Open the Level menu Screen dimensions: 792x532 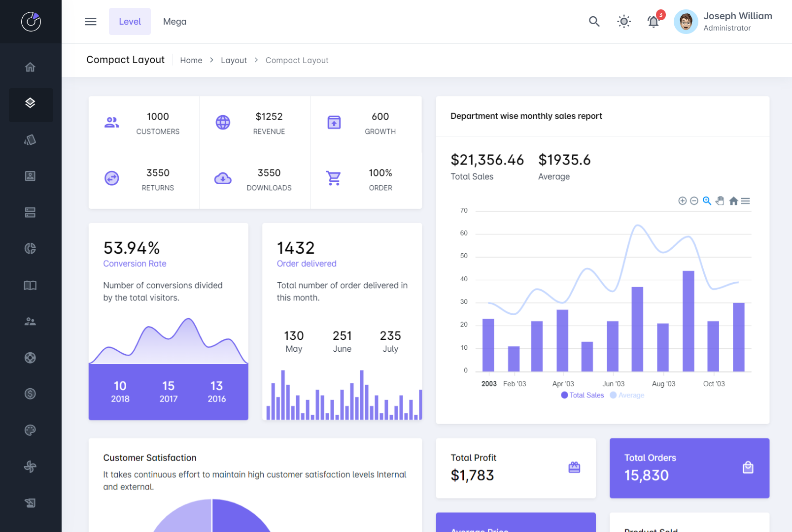[x=130, y=22]
